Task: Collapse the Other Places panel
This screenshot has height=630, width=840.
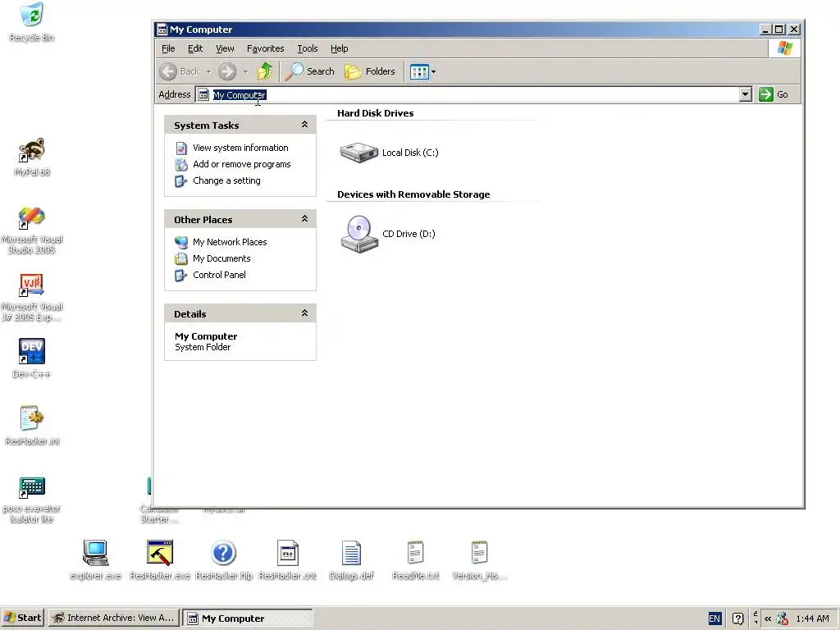Action: pyautogui.click(x=304, y=218)
